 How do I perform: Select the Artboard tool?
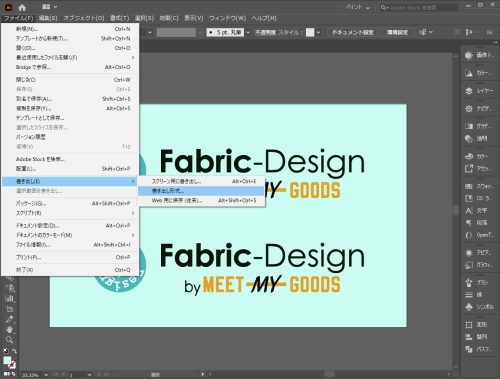coord(9,309)
